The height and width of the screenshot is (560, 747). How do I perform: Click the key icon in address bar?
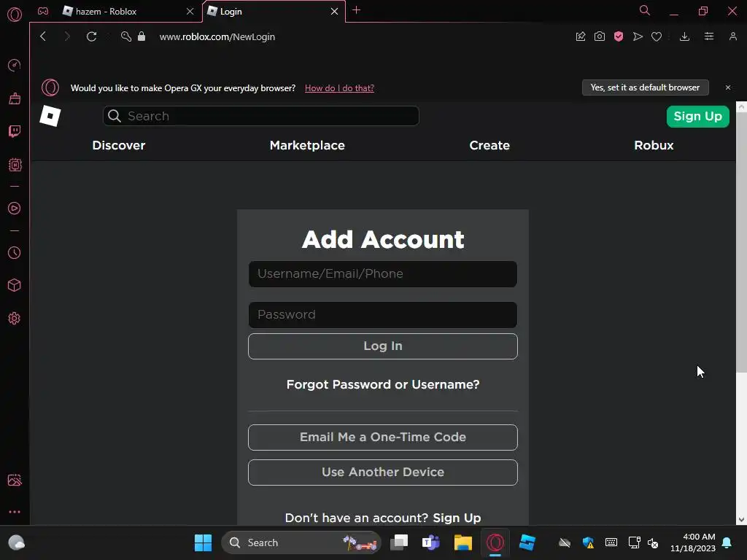125,36
